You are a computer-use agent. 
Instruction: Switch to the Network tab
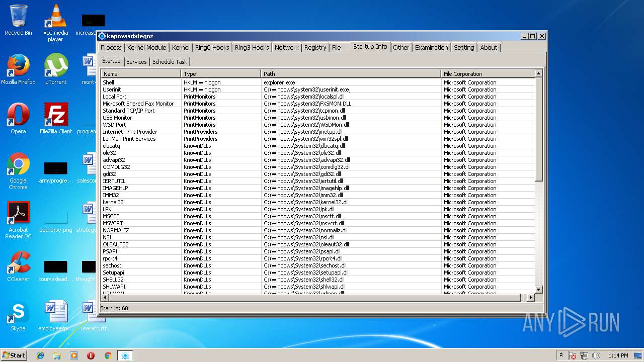286,47
